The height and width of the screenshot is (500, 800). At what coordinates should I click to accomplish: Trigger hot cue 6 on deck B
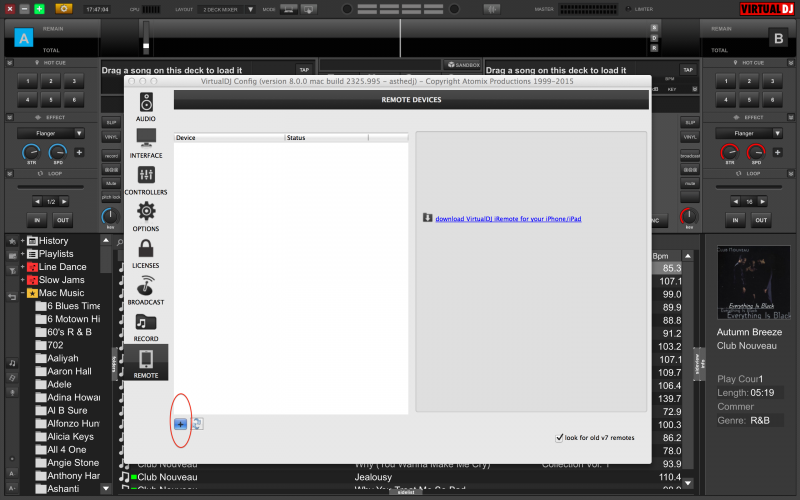point(772,99)
